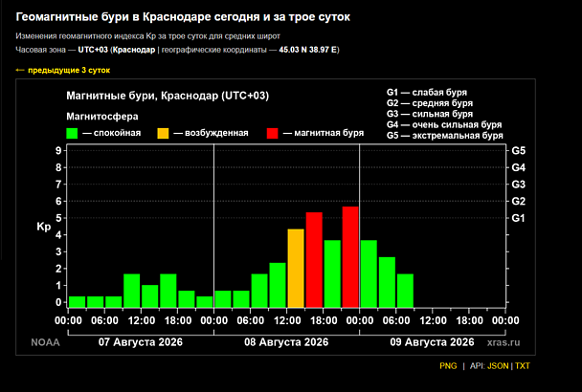Download the chart via PNG link

tap(448, 365)
